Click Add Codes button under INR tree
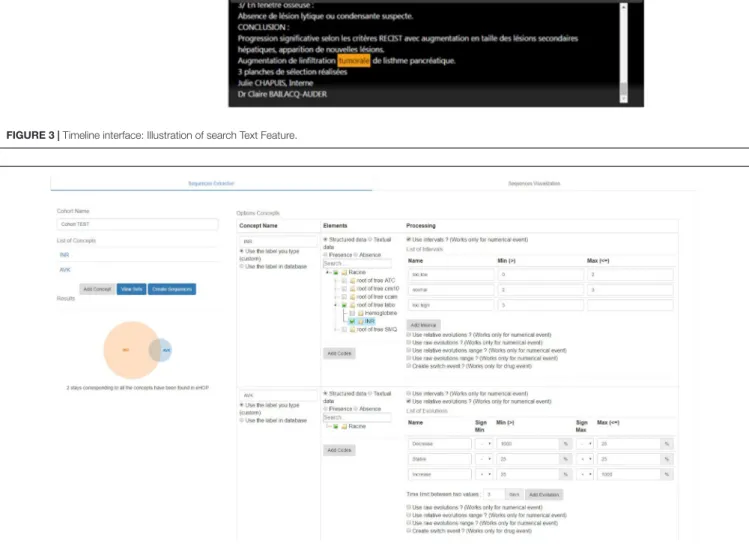Screen dimensions: 749x544 339,353
